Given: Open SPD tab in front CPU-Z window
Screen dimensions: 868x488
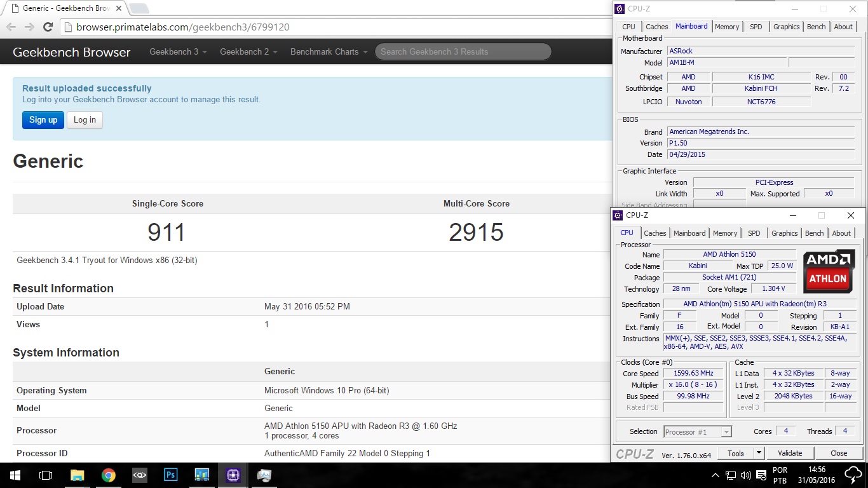Looking at the screenshot, I should (x=754, y=233).
